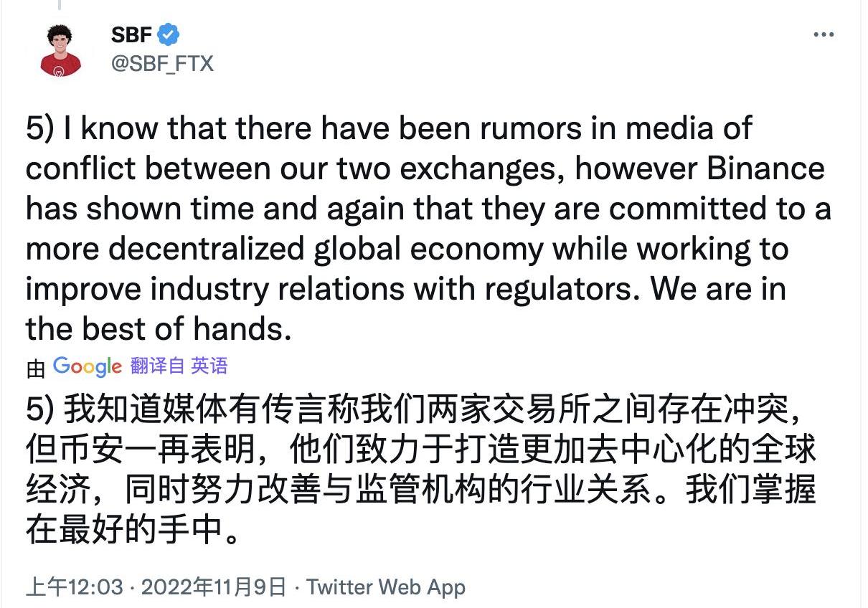Viewport: 868px width, 608px height.
Task: Open the SBF display name profile link
Action: pos(132,34)
